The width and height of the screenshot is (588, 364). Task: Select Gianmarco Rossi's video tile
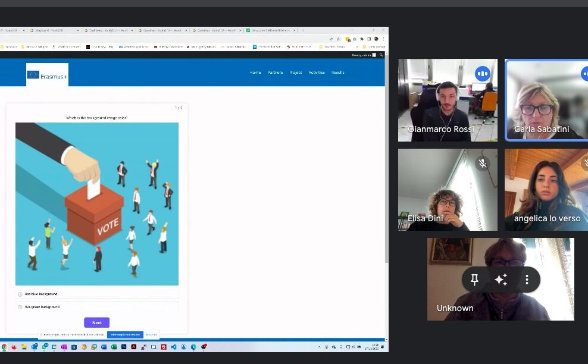448,100
